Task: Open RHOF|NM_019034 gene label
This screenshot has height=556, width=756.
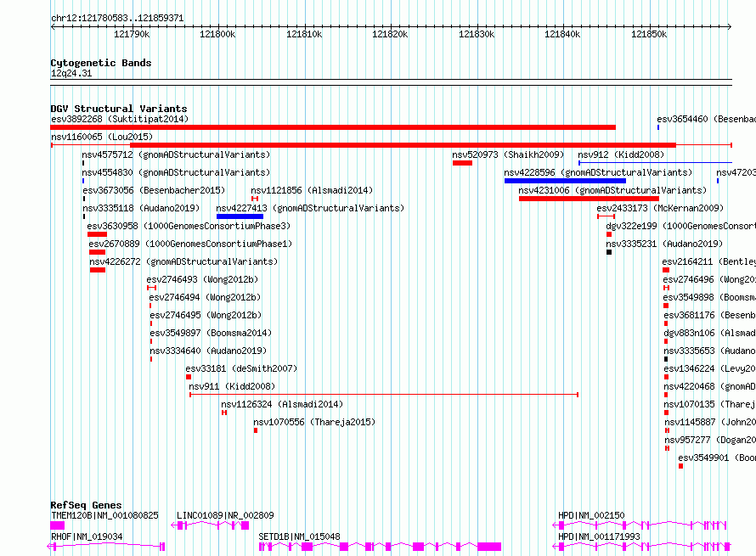Action: 87,536
